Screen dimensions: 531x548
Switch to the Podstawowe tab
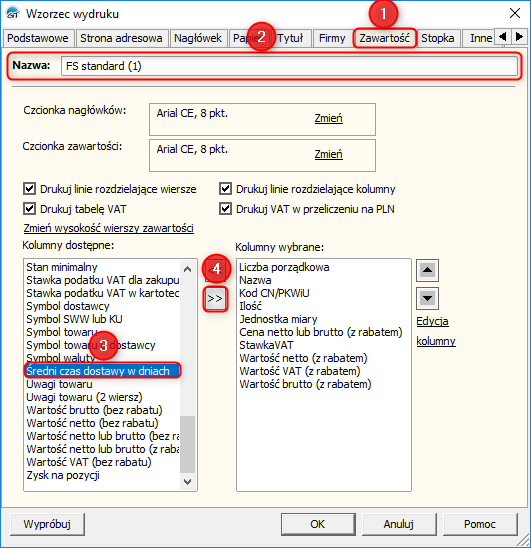38,38
